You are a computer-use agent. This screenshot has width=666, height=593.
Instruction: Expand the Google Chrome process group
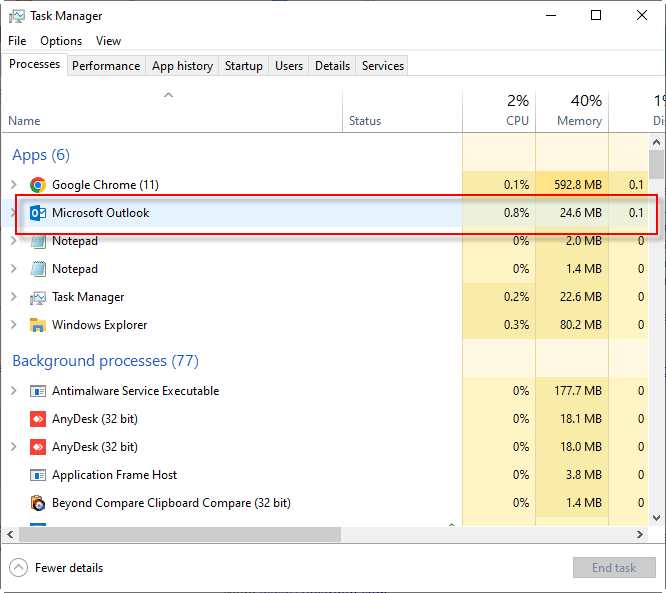pyautogui.click(x=14, y=184)
